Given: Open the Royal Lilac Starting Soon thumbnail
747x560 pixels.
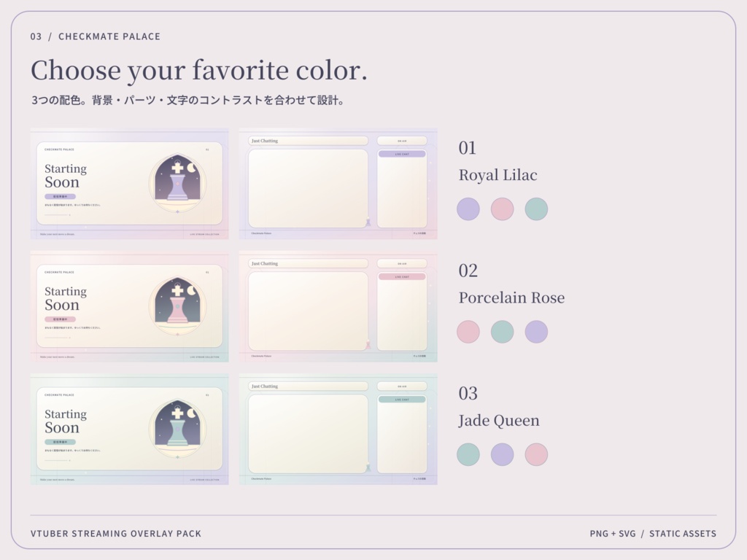Looking at the screenshot, I should click(130, 183).
